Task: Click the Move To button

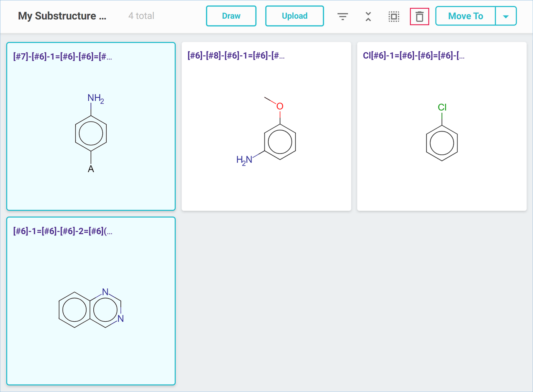Action: [x=465, y=16]
